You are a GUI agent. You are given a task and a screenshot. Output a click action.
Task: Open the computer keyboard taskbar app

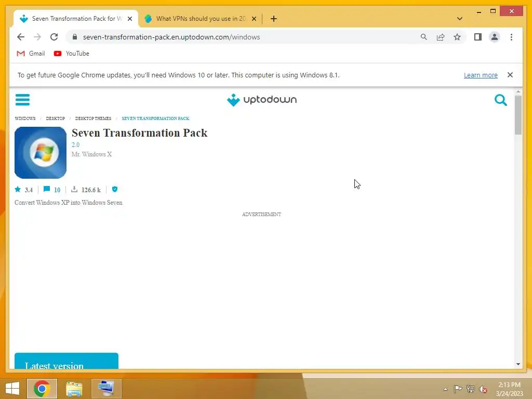106,389
